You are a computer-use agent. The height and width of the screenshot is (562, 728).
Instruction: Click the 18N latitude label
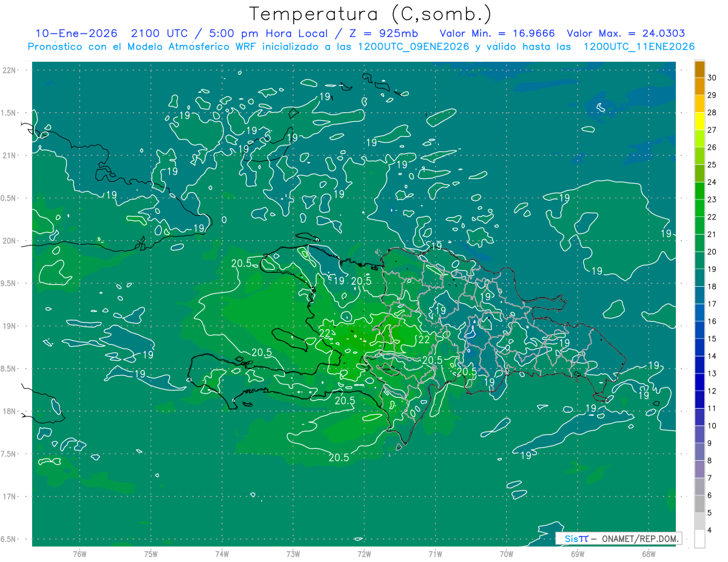(x=10, y=411)
